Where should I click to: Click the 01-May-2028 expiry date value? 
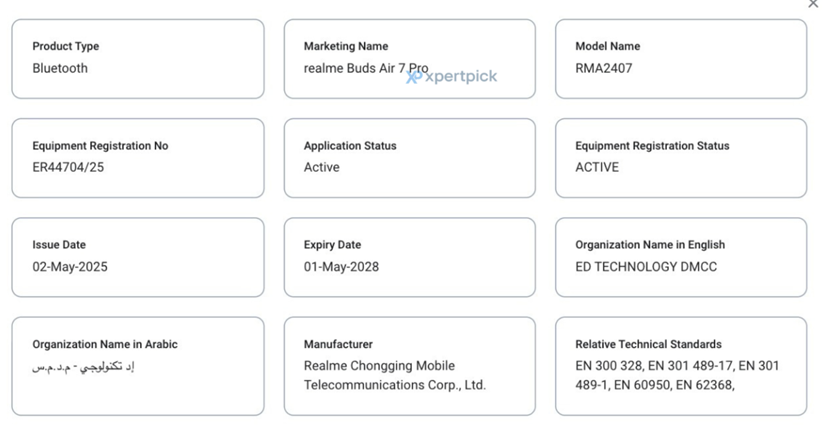341,267
